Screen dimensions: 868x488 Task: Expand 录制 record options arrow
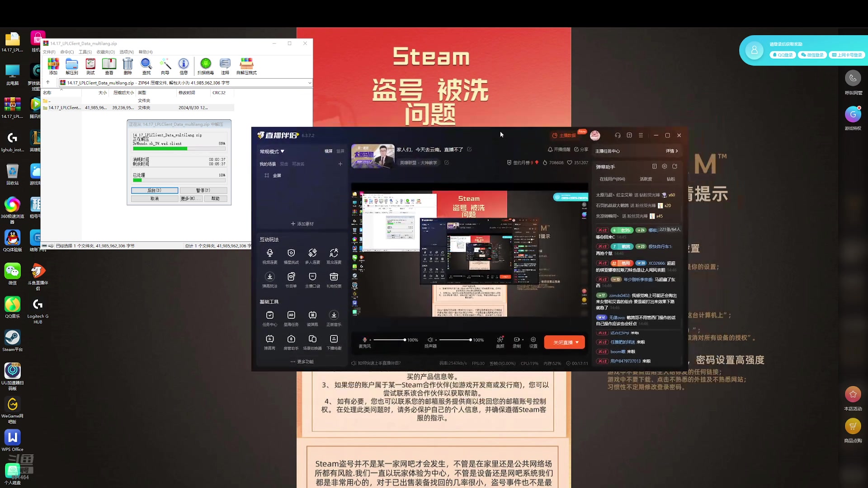tap(523, 340)
